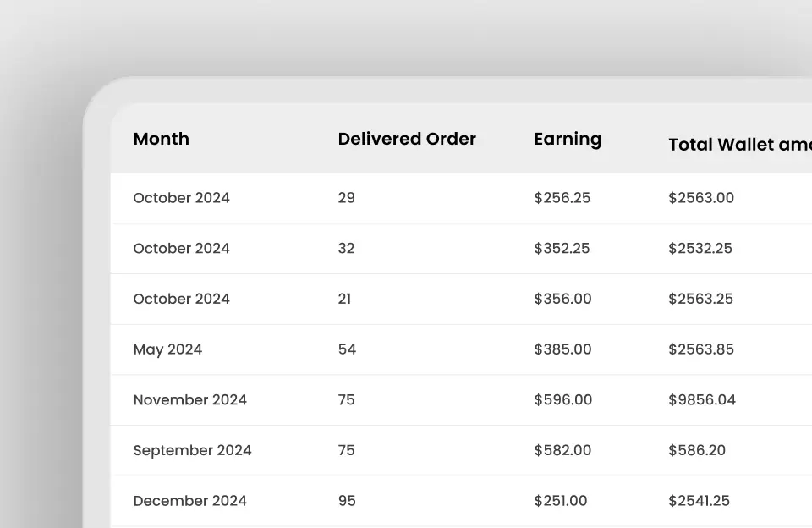Click the $2563.25 wallet amount
Viewport: 812px width, 528px height.
(700, 299)
